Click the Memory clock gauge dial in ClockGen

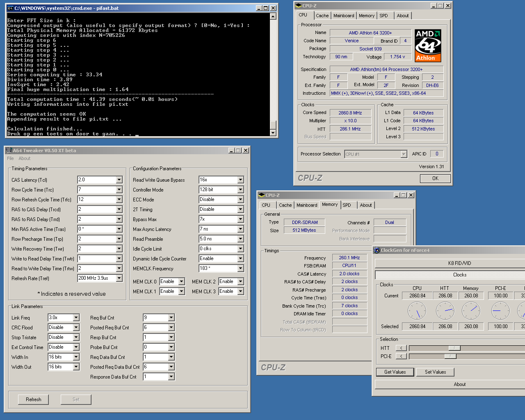tap(471, 311)
